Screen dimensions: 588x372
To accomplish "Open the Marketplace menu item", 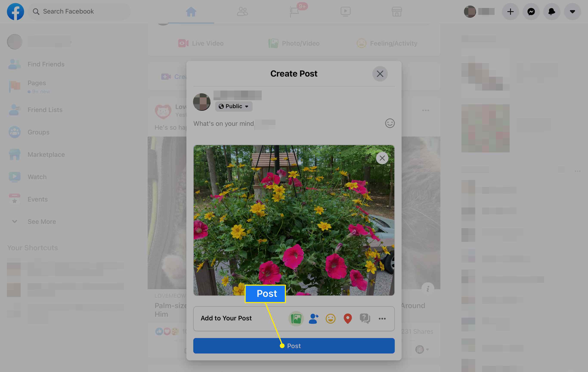I will [46, 154].
